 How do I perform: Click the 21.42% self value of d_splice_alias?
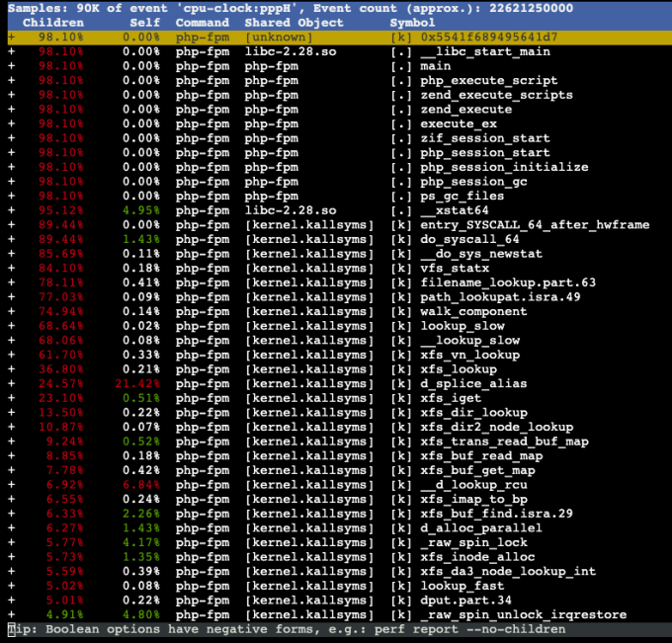(137, 384)
